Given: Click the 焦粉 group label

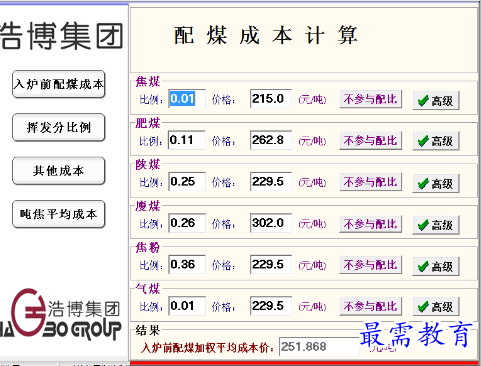Looking at the screenshot, I should [148, 247].
